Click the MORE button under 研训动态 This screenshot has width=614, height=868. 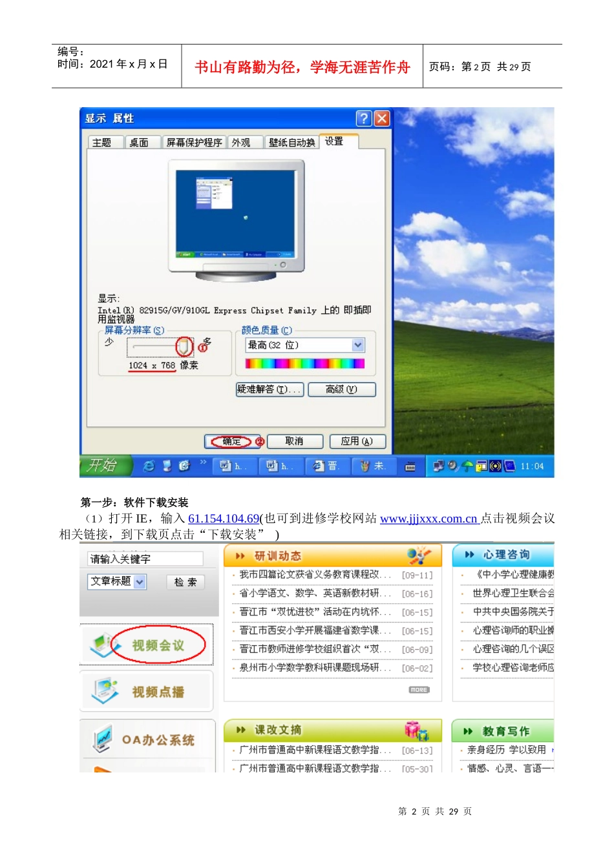(x=419, y=690)
